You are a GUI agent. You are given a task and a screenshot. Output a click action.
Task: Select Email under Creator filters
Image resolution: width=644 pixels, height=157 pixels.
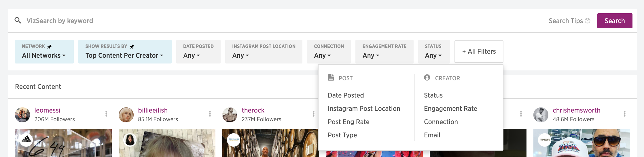[432, 135]
